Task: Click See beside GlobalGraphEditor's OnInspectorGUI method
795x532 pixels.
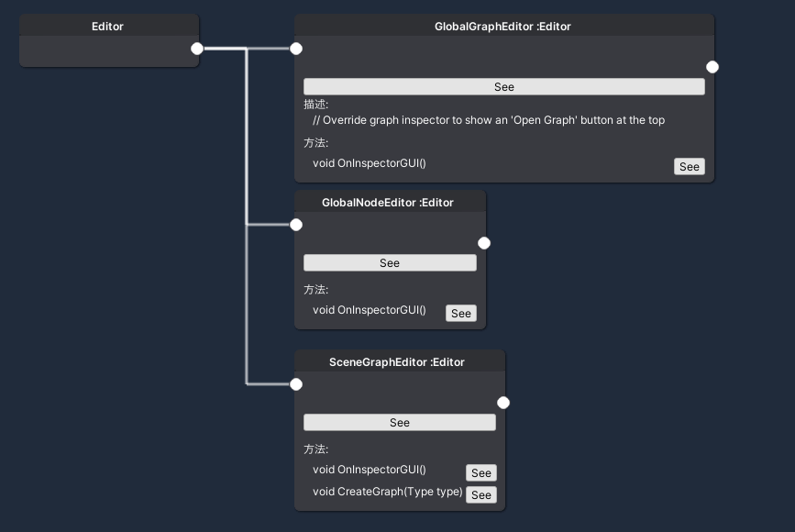Action: tap(689, 166)
